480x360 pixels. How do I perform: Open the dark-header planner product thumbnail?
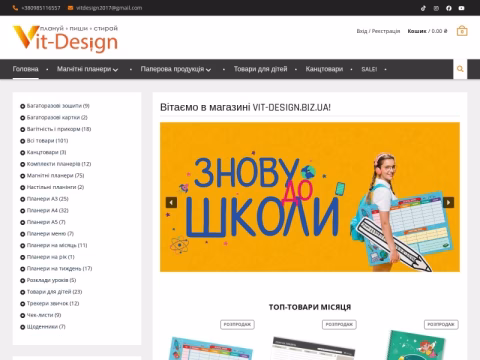pyautogui.click(x=313, y=348)
